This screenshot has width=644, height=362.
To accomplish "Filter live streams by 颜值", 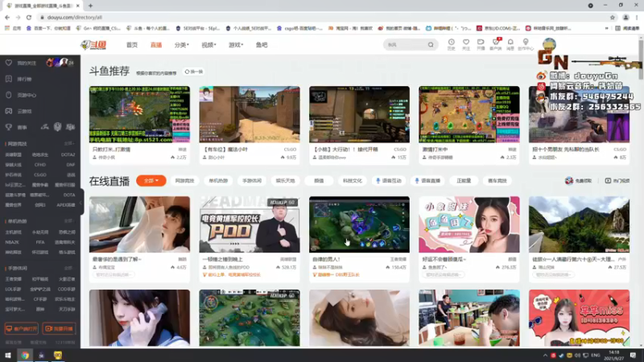I will pyautogui.click(x=319, y=180).
